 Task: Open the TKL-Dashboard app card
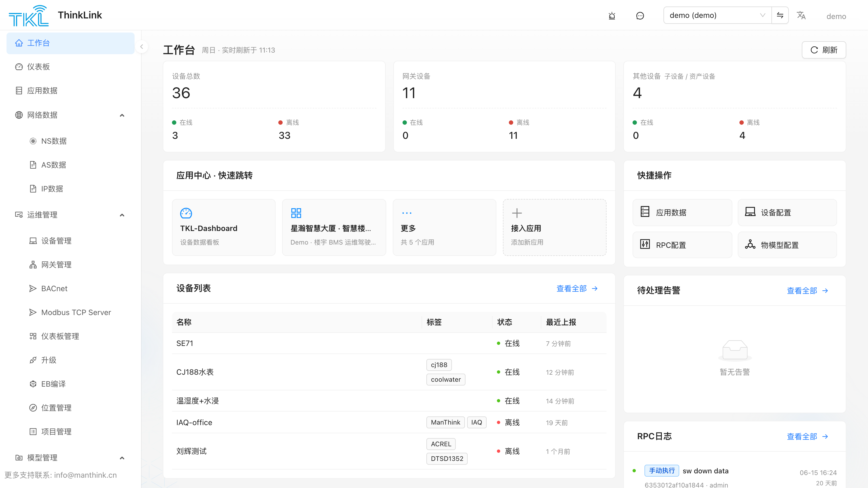pos(224,227)
